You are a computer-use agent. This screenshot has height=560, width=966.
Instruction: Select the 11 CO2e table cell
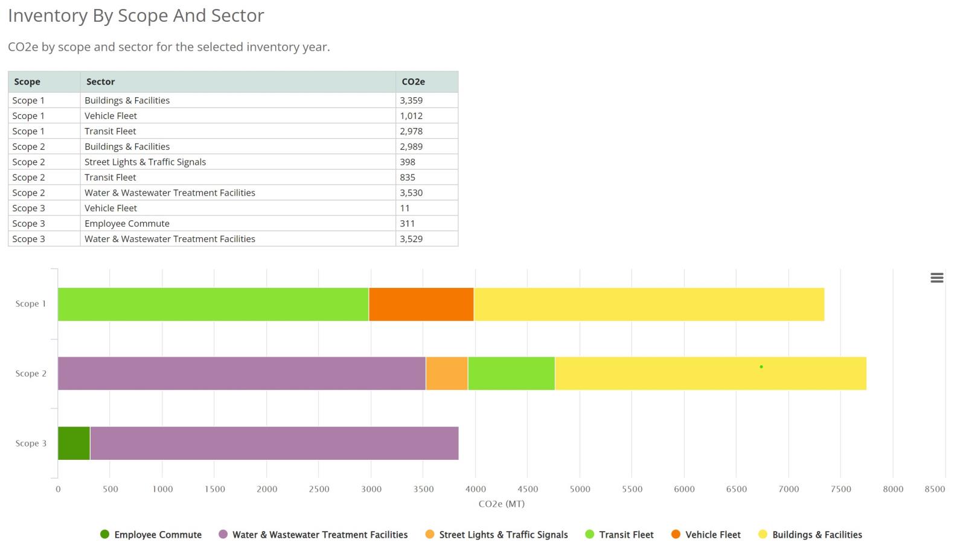(x=427, y=208)
